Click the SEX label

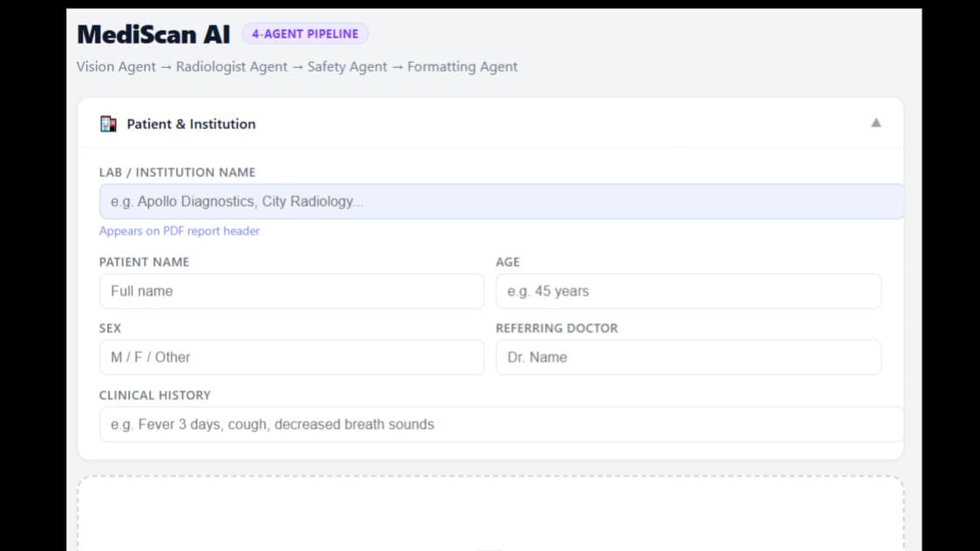[x=110, y=329]
